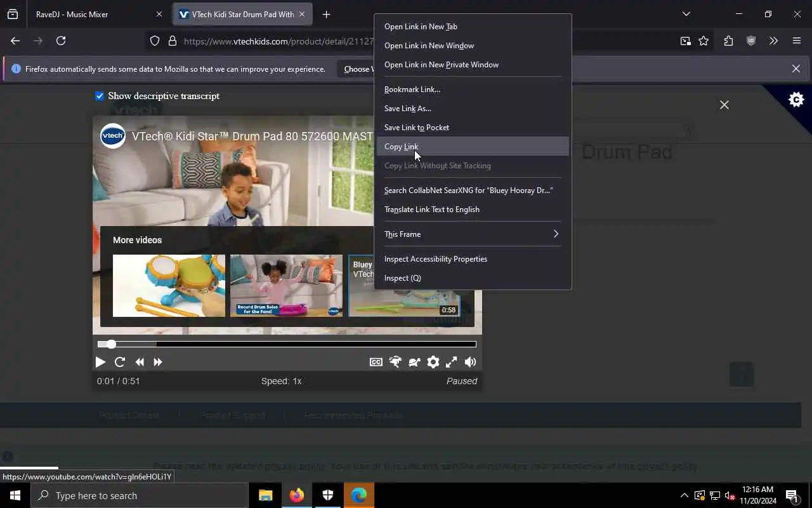812x508 pixels.
Task: Open the dancing girl video thumbnail
Action: 286,286
